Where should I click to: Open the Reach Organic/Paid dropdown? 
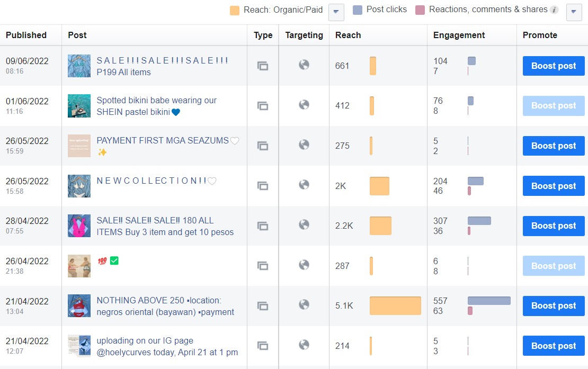point(336,12)
